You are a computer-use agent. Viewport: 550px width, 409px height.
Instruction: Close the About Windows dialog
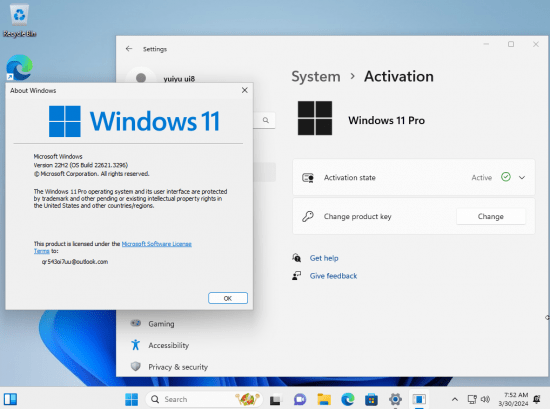coord(244,90)
